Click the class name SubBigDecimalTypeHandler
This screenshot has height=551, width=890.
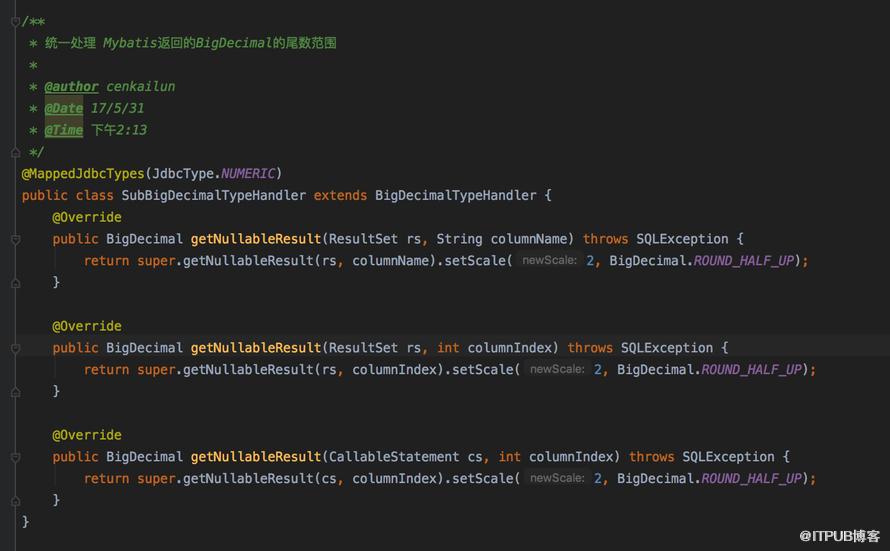[213, 196]
